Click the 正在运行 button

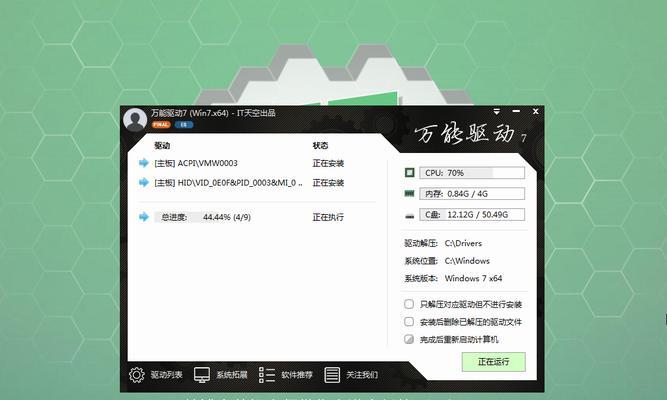pos(493,362)
